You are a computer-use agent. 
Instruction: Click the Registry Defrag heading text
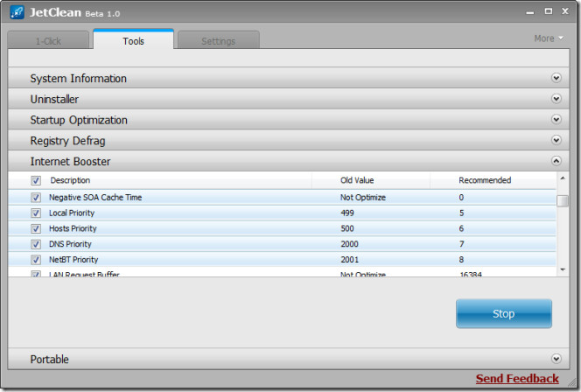pyautogui.click(x=67, y=140)
